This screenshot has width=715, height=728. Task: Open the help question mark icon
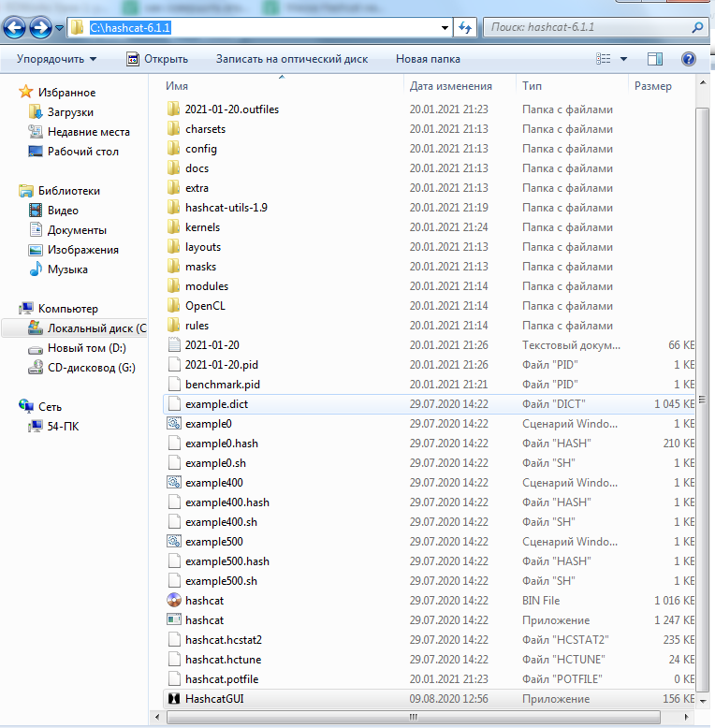pos(689,59)
